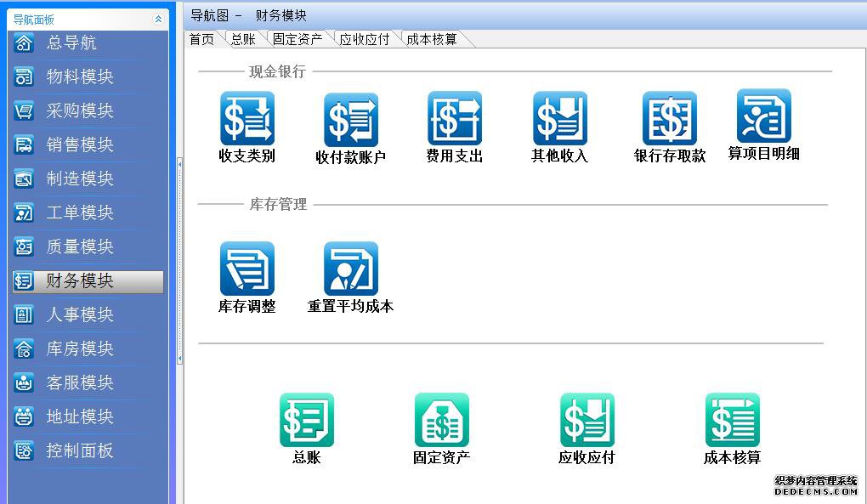867x504 pixels.
Task: Click the 地址模块 sidebar icon
Action: point(24,416)
